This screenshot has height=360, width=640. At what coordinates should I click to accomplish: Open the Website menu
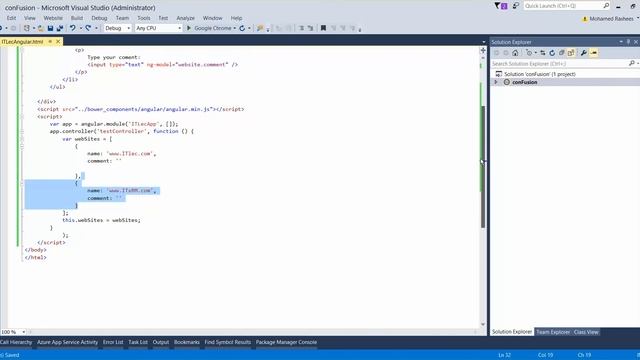click(53, 18)
